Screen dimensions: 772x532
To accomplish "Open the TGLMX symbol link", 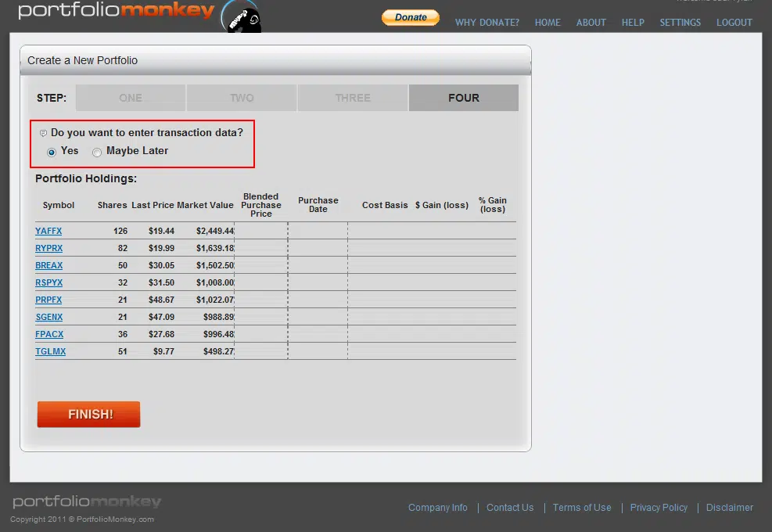I will point(50,352).
